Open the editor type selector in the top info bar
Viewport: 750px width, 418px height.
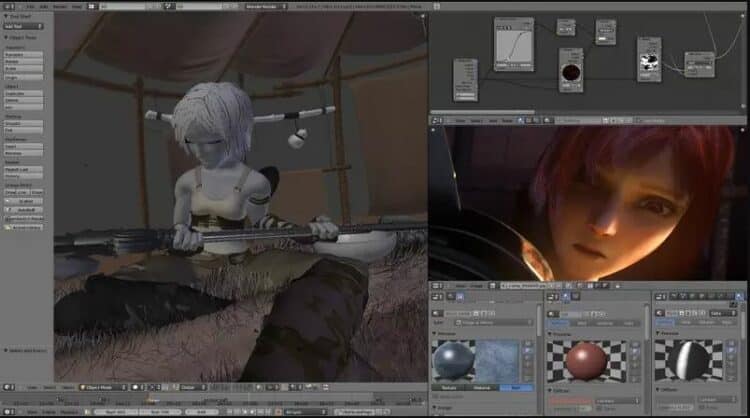tap(9, 7)
